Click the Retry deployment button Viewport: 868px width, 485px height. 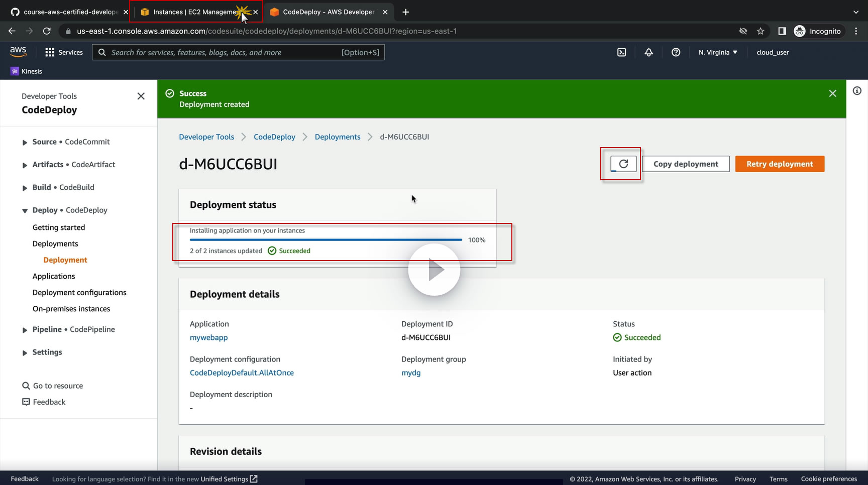click(x=780, y=164)
